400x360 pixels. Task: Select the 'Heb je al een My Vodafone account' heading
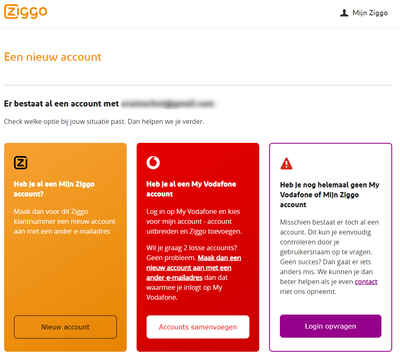click(x=191, y=189)
